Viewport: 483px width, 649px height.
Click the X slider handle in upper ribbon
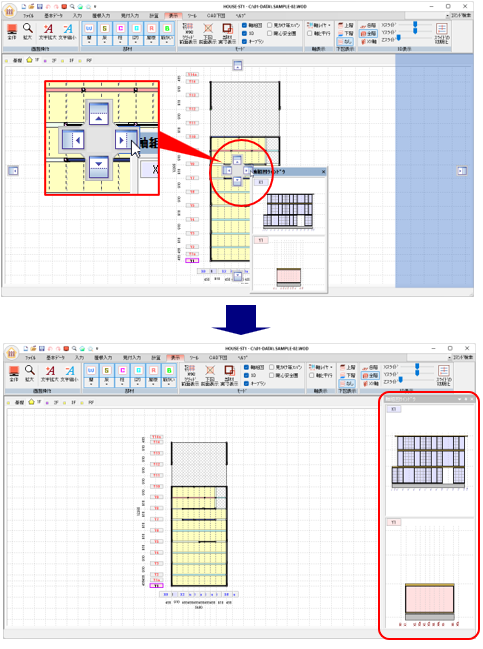coord(415,24)
